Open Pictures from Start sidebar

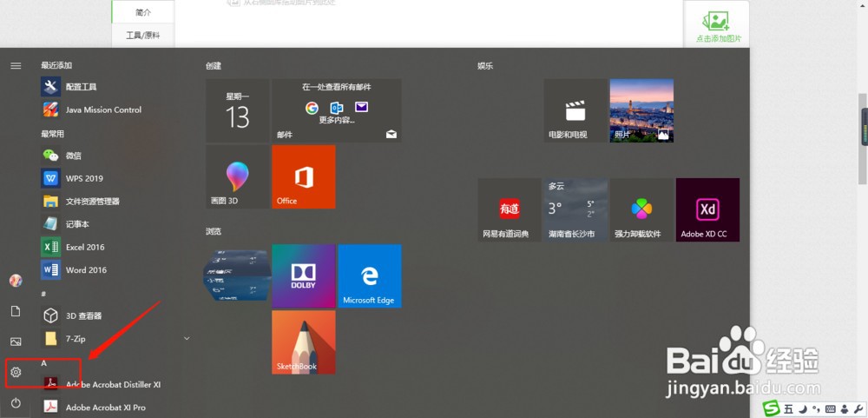(16, 342)
